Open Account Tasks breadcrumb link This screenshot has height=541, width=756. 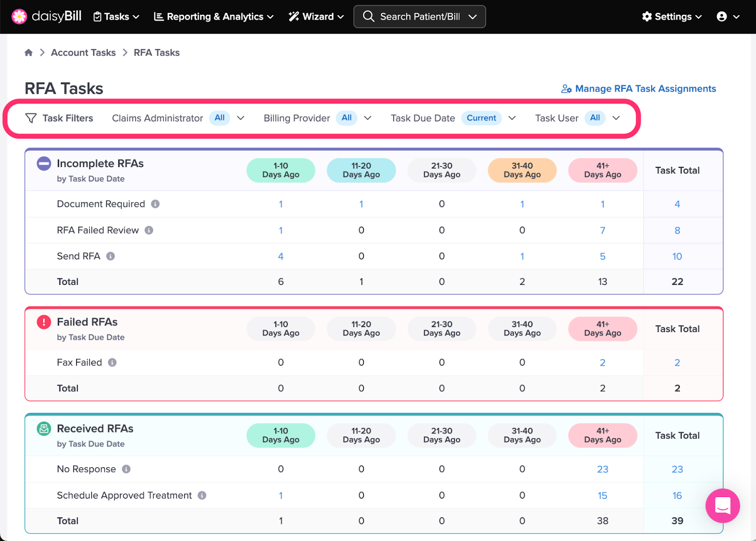click(83, 52)
